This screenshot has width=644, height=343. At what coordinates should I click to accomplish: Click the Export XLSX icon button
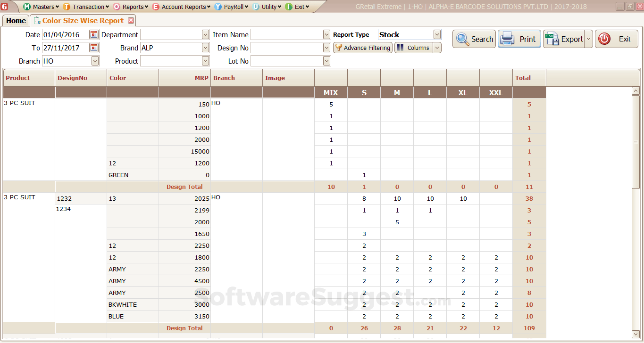tap(564, 39)
